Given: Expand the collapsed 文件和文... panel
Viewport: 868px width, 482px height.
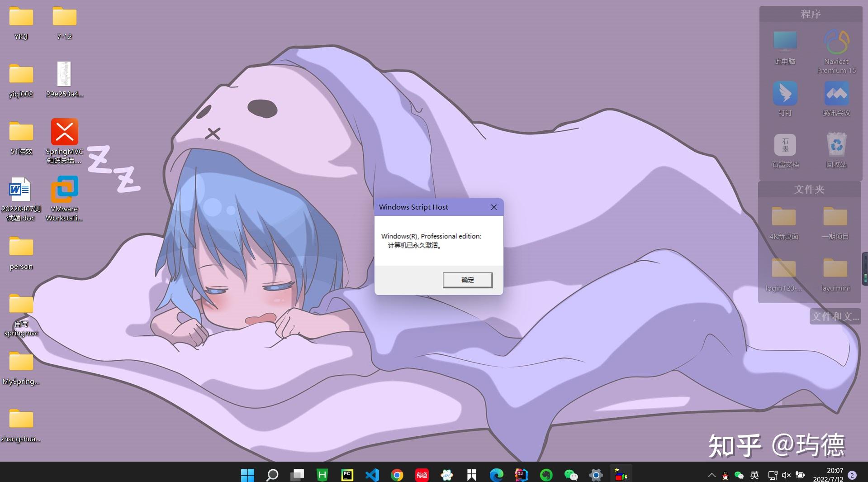Looking at the screenshot, I should (835, 316).
